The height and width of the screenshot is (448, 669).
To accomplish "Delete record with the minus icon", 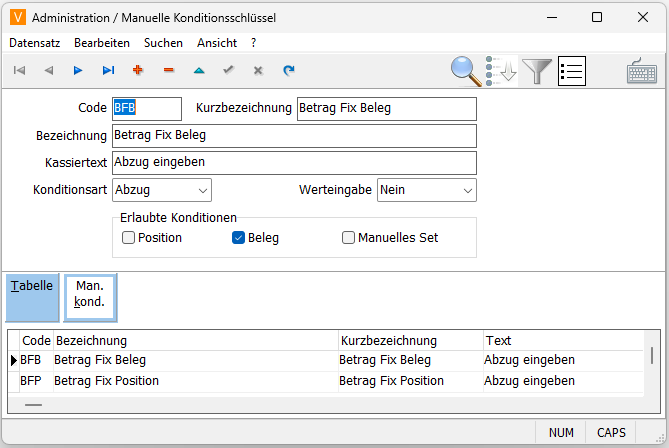I will pyautogui.click(x=169, y=70).
